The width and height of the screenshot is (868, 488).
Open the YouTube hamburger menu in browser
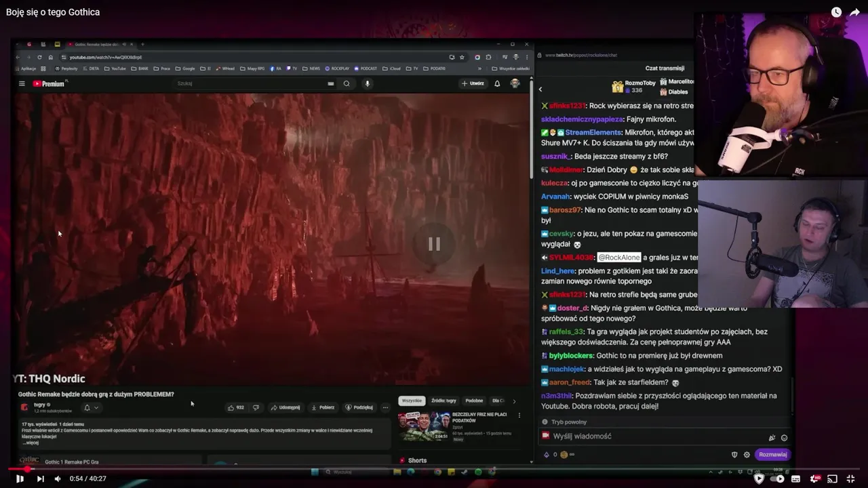click(x=22, y=83)
